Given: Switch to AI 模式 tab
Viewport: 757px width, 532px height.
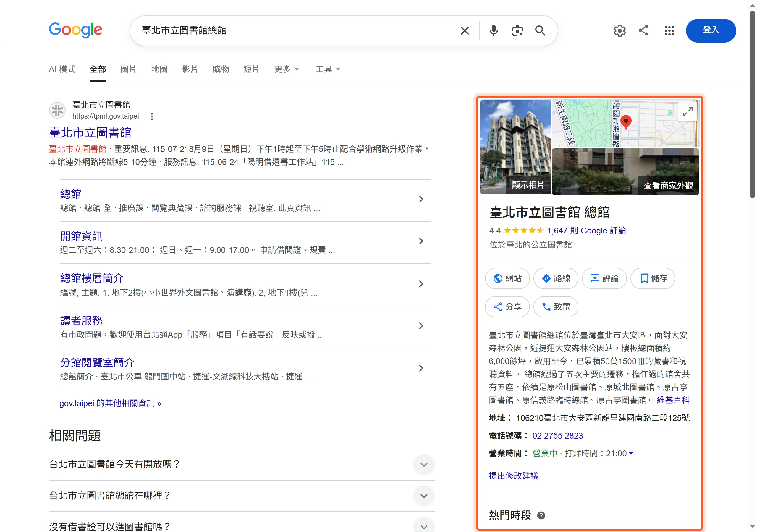Looking at the screenshot, I should coord(62,69).
